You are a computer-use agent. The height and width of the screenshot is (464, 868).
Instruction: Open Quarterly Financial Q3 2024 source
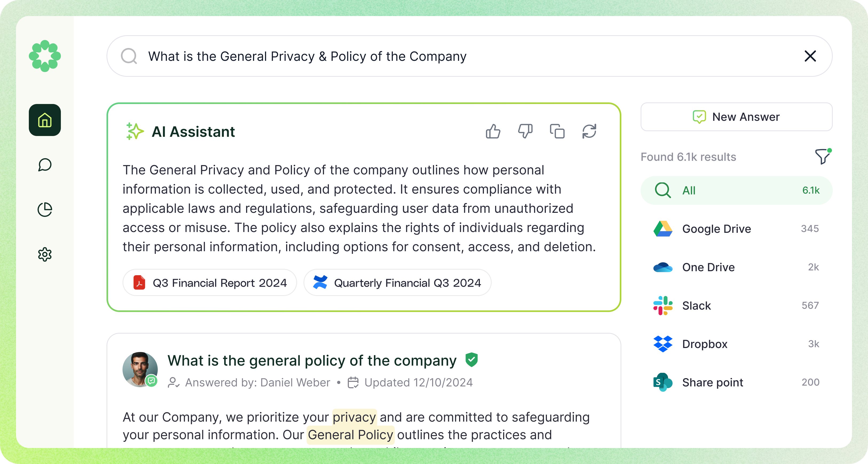pos(397,283)
